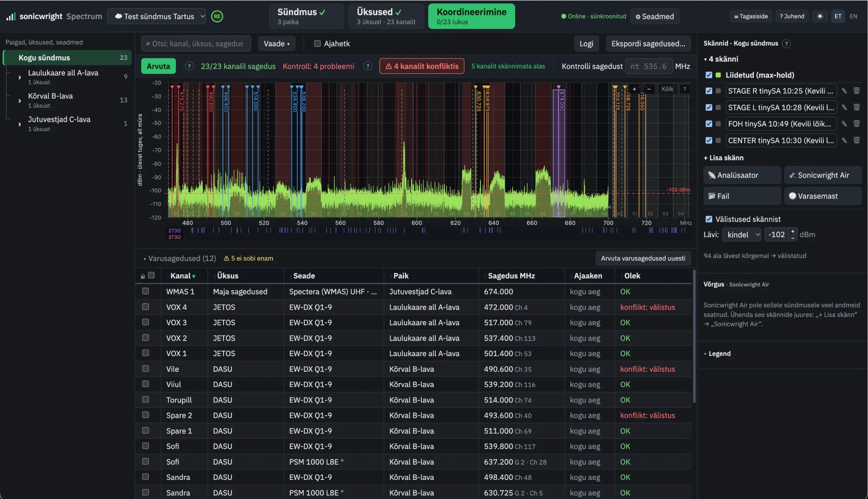Switch to the Üksused step tab
Viewport: 868px width, 499px height.
[386, 17]
